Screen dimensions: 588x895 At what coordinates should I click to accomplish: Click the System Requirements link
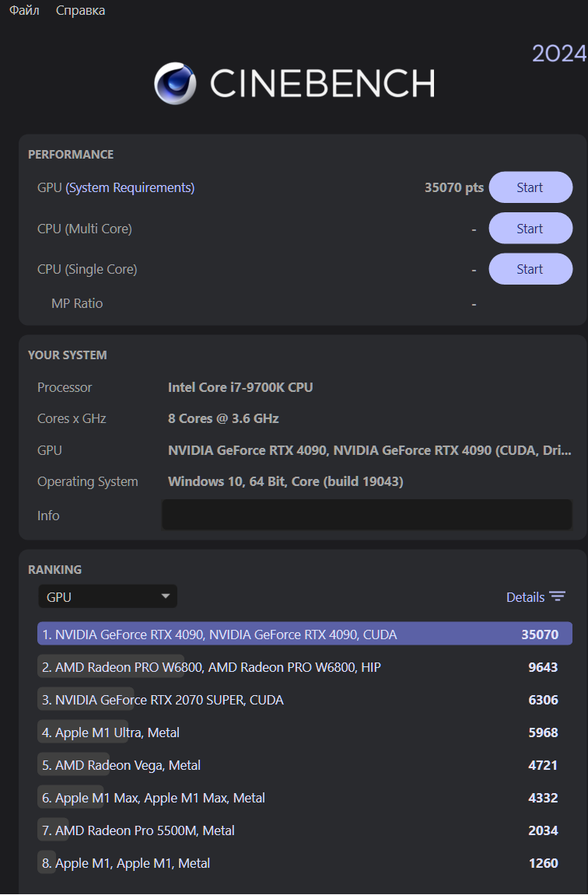point(130,187)
